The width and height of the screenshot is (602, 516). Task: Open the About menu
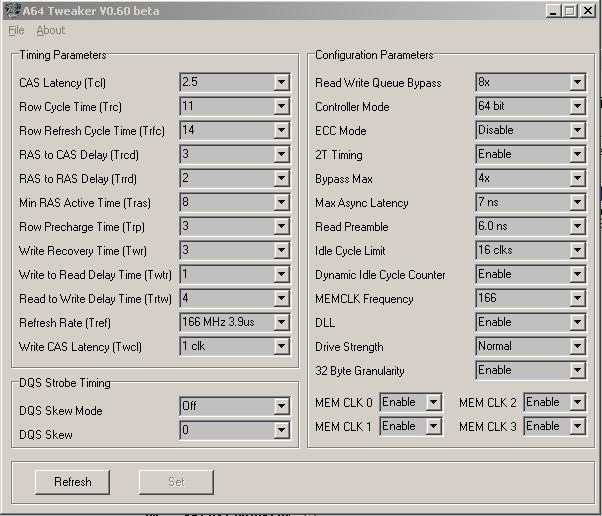[x=51, y=31]
